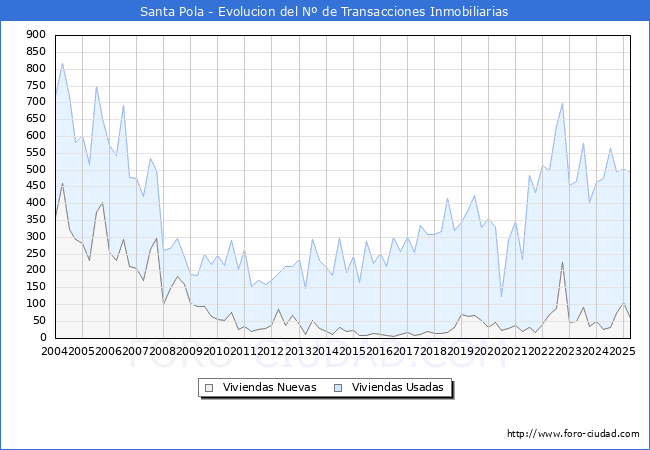
Task: Click the 2022 used-homes peak near 700
Action: point(563,103)
